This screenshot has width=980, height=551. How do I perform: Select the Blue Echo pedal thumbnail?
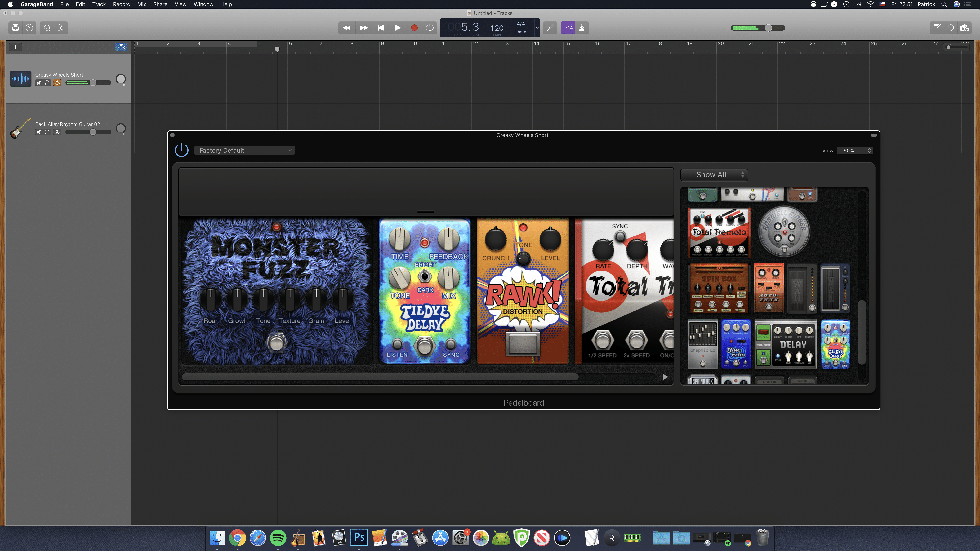coord(736,344)
